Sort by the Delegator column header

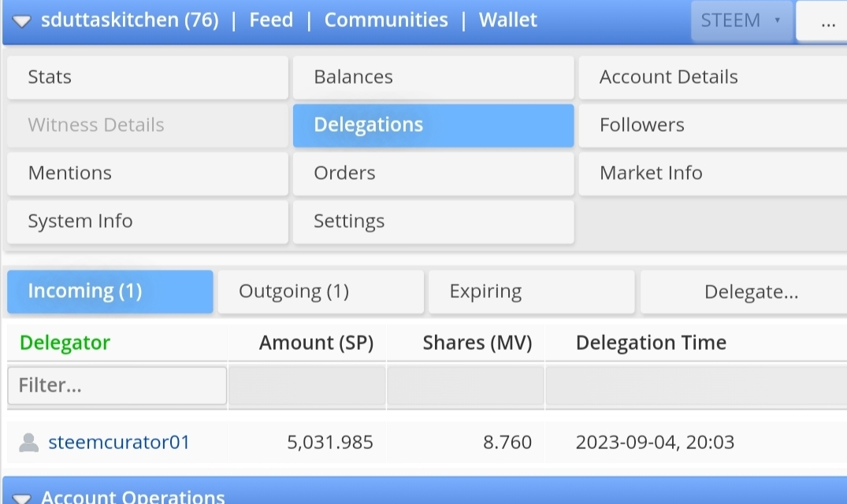[65, 343]
